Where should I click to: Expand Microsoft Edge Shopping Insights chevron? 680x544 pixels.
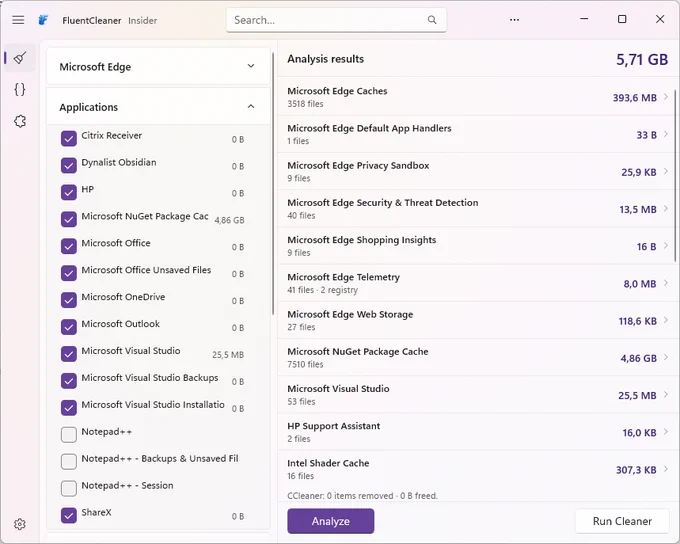click(666, 246)
